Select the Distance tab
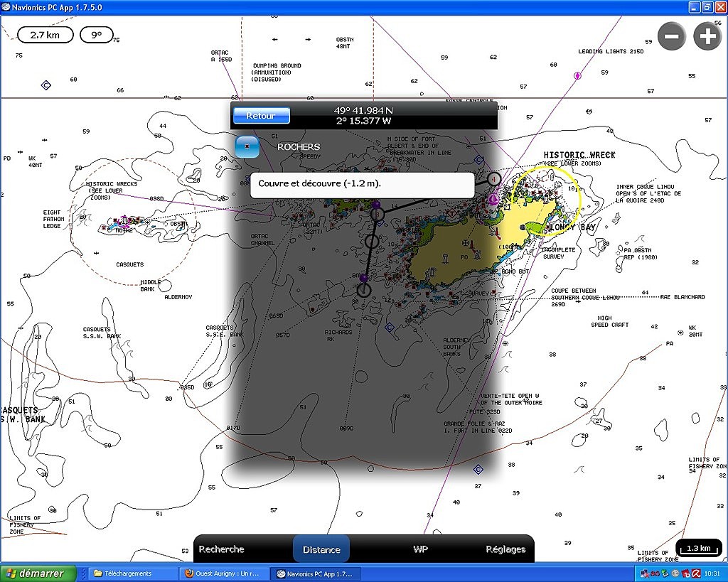This screenshot has width=728, height=582. click(x=321, y=549)
